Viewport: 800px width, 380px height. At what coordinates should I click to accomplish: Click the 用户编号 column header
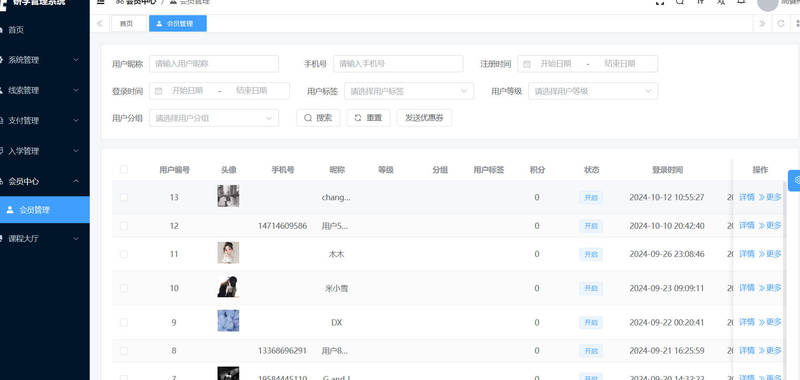coord(174,170)
